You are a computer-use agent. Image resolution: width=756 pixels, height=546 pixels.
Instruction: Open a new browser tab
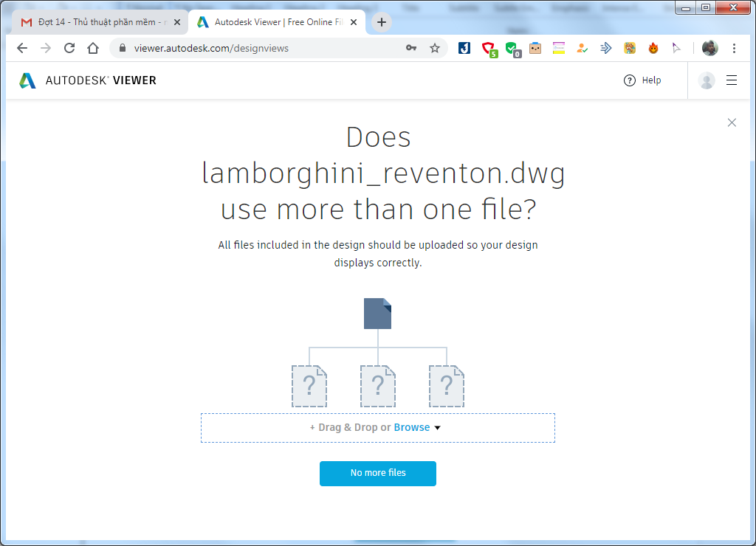click(381, 22)
